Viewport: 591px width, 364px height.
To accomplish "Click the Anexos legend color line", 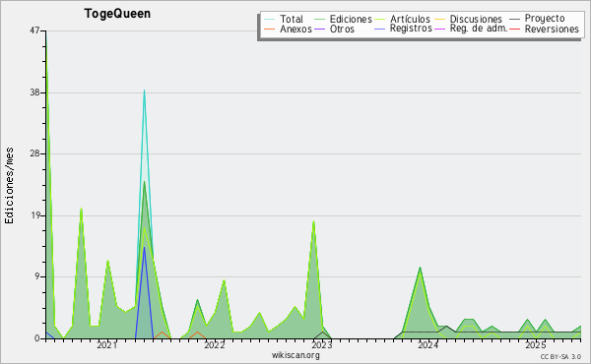I will coord(270,29).
